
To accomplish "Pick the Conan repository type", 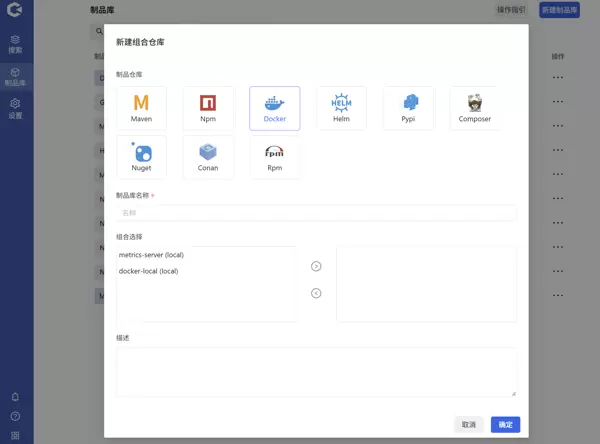I will point(208,157).
